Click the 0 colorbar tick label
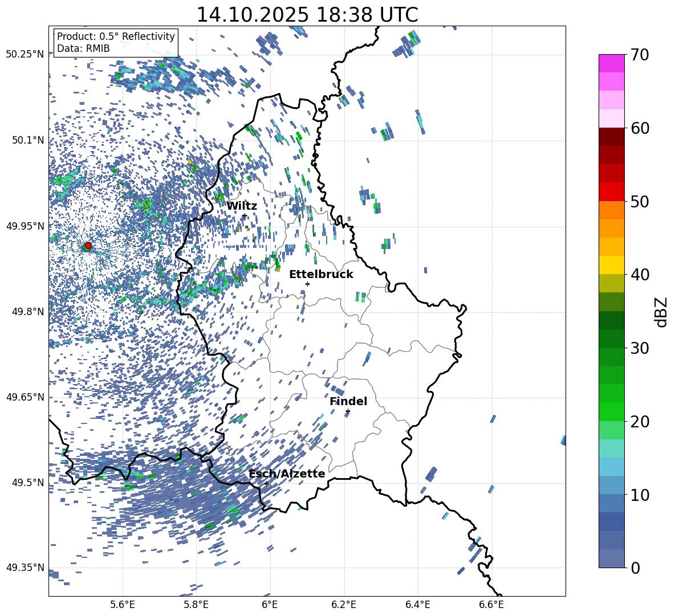This screenshot has width=675, height=616. point(636,568)
